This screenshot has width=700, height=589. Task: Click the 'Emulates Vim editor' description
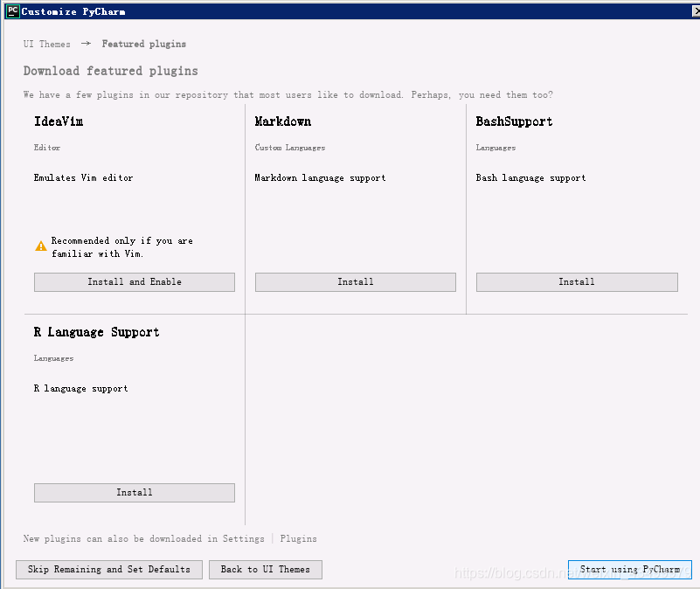pyautogui.click(x=83, y=177)
